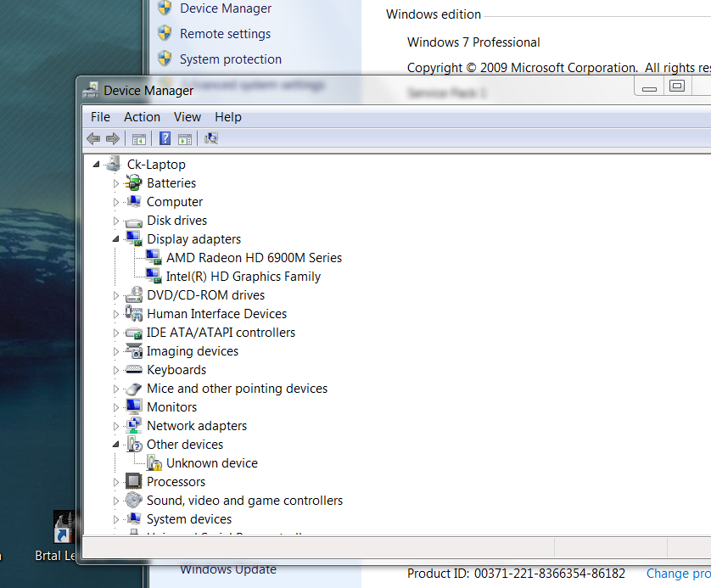
Task: Select Intel(R) HD Graphics Family
Action: 243,276
